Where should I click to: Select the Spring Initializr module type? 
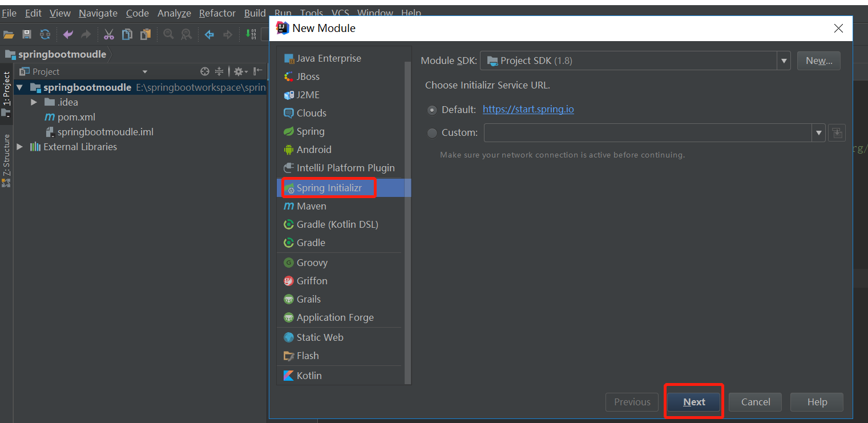pyautogui.click(x=331, y=187)
